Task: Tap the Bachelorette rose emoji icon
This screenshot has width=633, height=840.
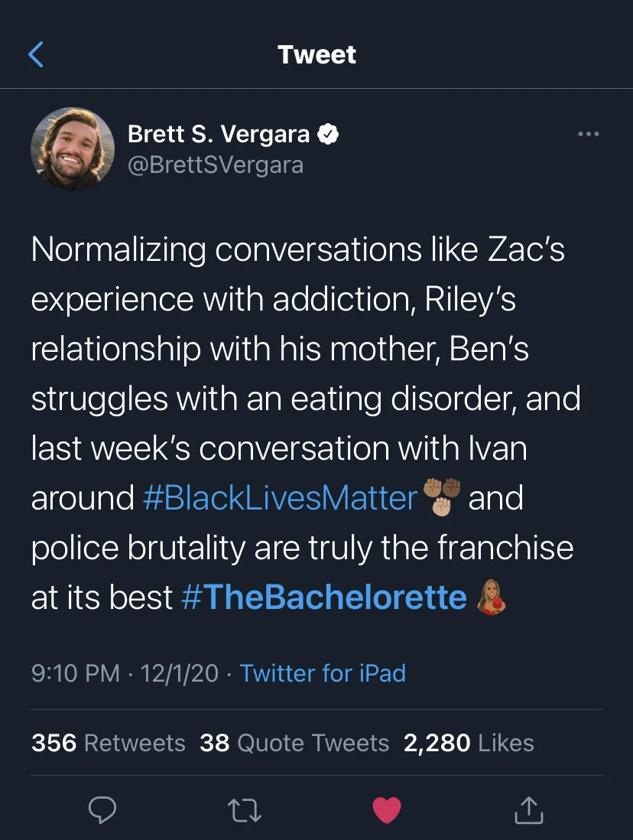Action: coord(491,597)
